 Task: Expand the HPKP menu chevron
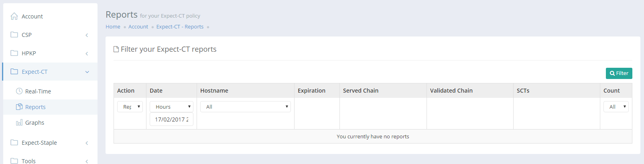click(x=87, y=54)
